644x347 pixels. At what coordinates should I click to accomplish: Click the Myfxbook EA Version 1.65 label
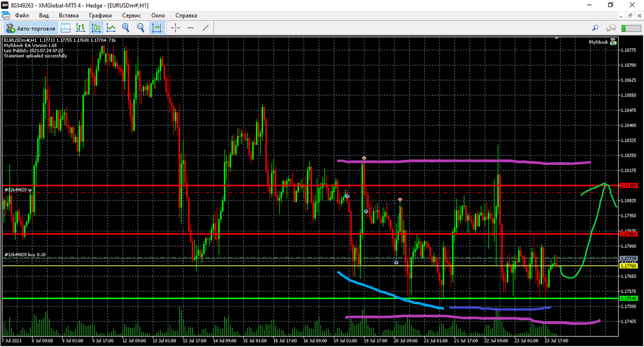(30, 45)
